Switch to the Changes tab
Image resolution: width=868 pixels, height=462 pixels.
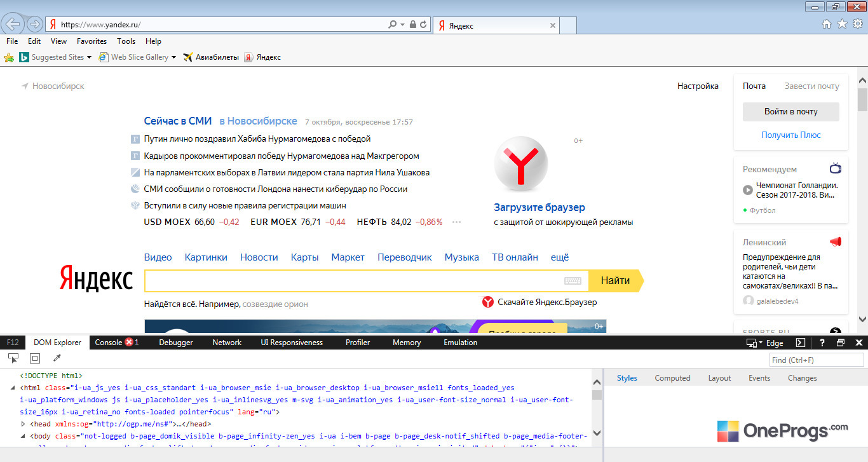coord(803,378)
